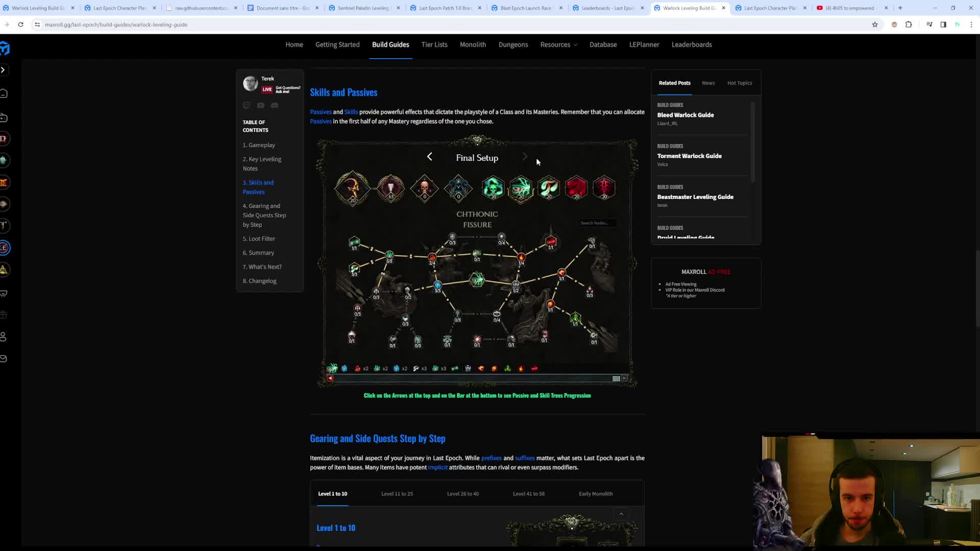Open the Last Epoch LE sidebar icon
This screenshot has width=980, height=551.
click(4, 248)
